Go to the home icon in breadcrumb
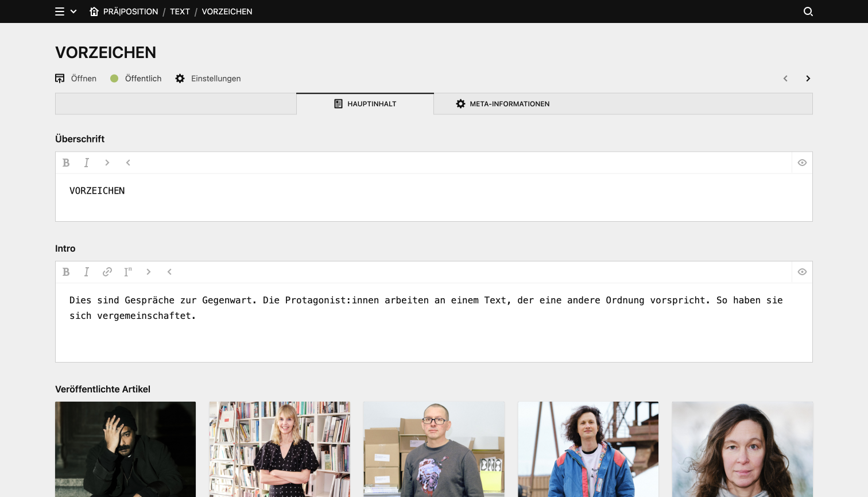 (x=94, y=11)
